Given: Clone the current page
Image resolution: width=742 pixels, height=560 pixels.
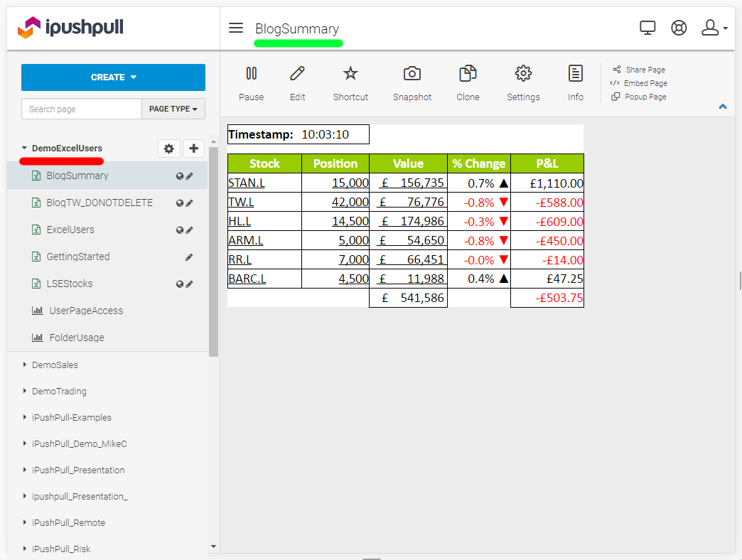Looking at the screenshot, I should (x=468, y=74).
